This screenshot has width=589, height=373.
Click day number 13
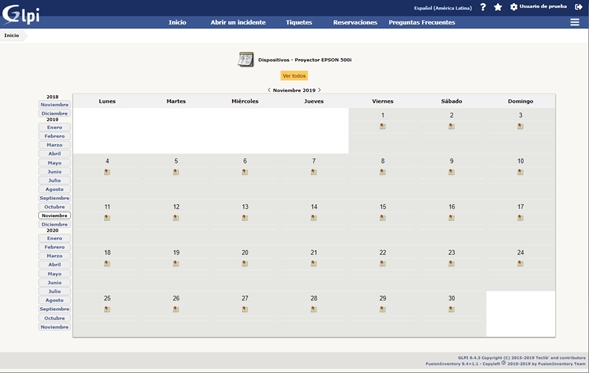(245, 207)
